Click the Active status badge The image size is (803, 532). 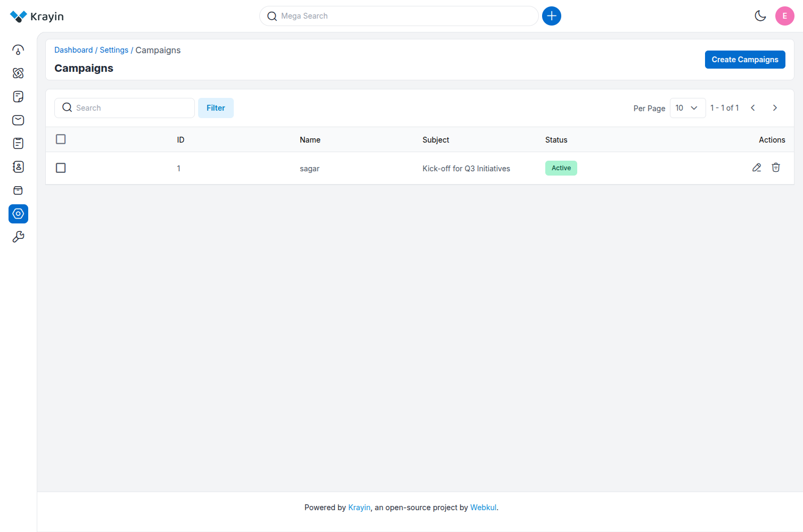pos(561,168)
